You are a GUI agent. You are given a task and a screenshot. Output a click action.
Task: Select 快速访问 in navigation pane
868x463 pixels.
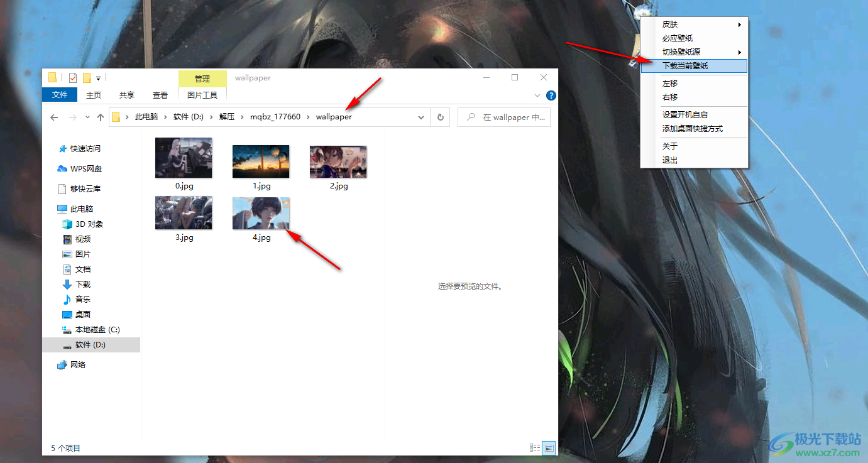tap(85, 149)
